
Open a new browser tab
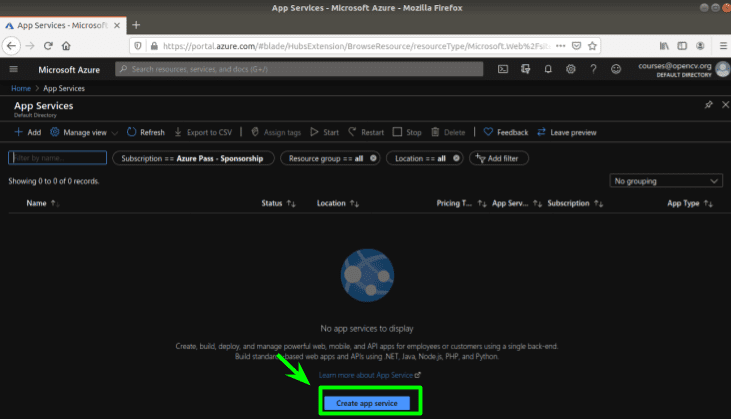(x=136, y=25)
